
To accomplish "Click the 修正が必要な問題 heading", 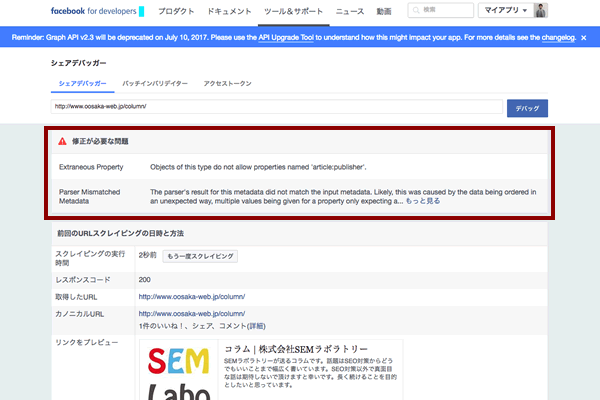I will pyautogui.click(x=100, y=142).
